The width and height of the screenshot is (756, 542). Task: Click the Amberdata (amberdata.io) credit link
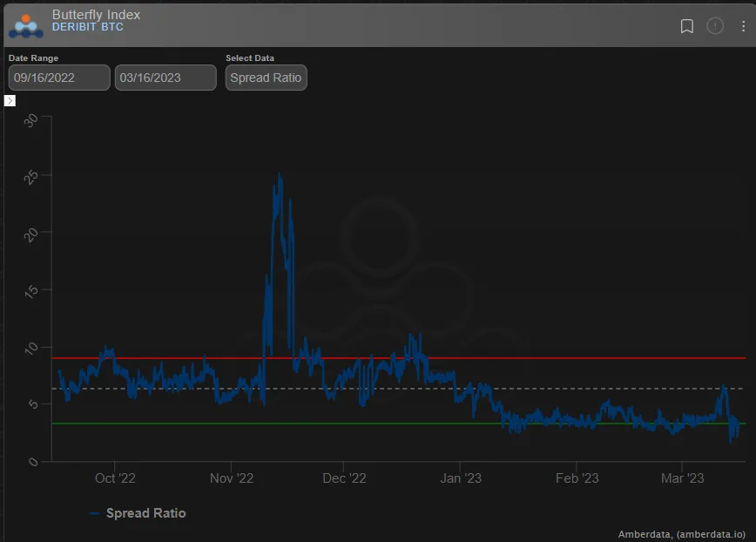point(681,534)
